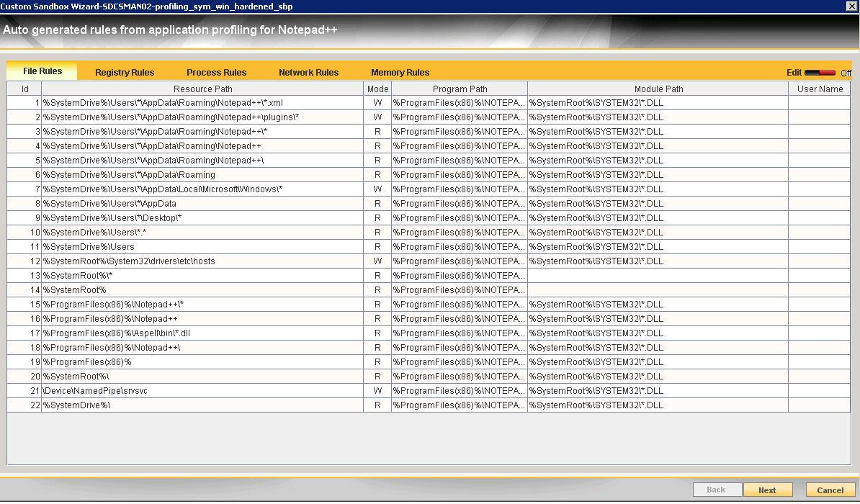Click the User Name column header
860x504 pixels.
pyautogui.click(x=819, y=89)
